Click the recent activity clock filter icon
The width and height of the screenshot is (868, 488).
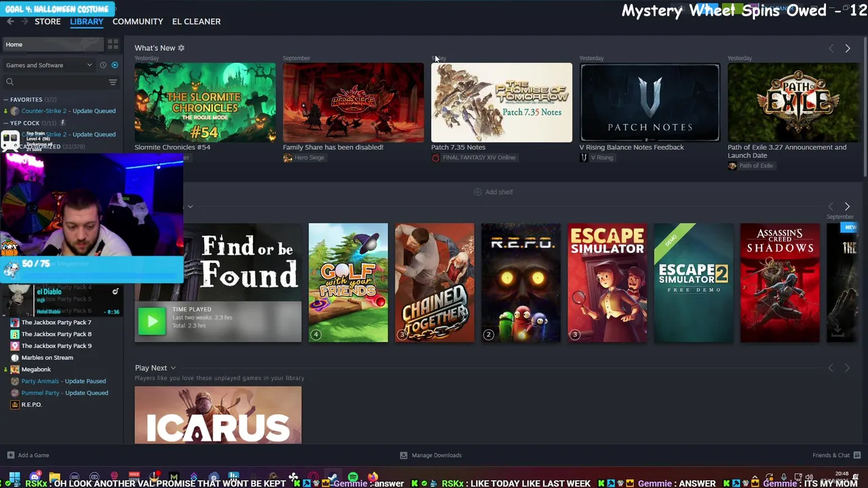pyautogui.click(x=103, y=65)
